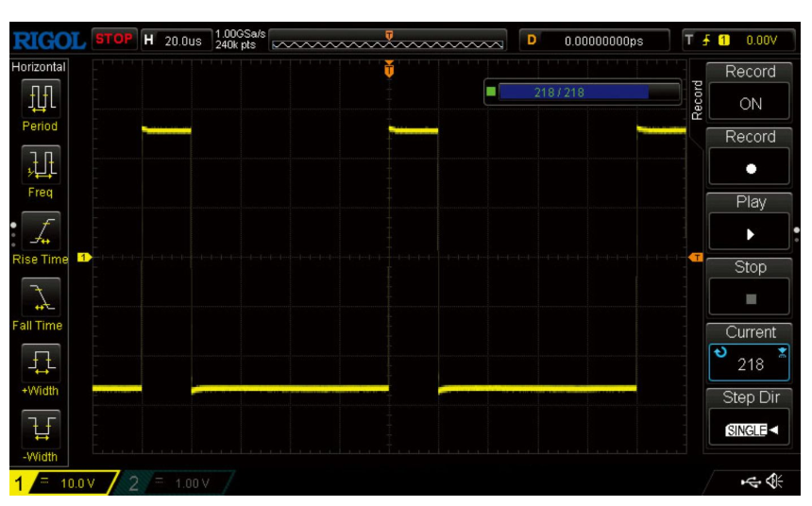
Task: Click the 218 / 218 recording progress bar
Action: 588,93
